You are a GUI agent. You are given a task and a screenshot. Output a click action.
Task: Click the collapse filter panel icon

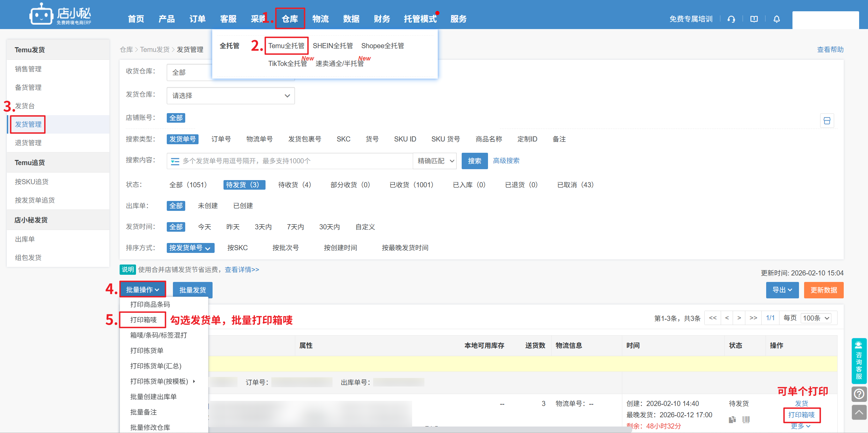click(827, 121)
